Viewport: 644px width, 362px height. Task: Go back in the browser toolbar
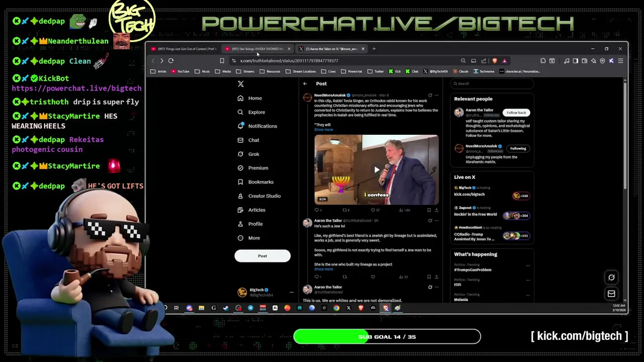(x=153, y=61)
